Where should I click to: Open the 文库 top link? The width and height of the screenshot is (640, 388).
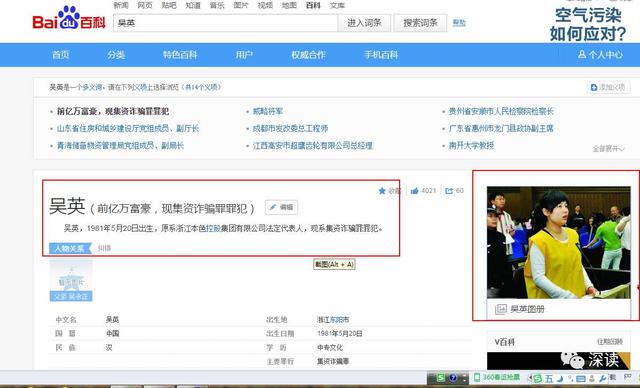pos(337,5)
